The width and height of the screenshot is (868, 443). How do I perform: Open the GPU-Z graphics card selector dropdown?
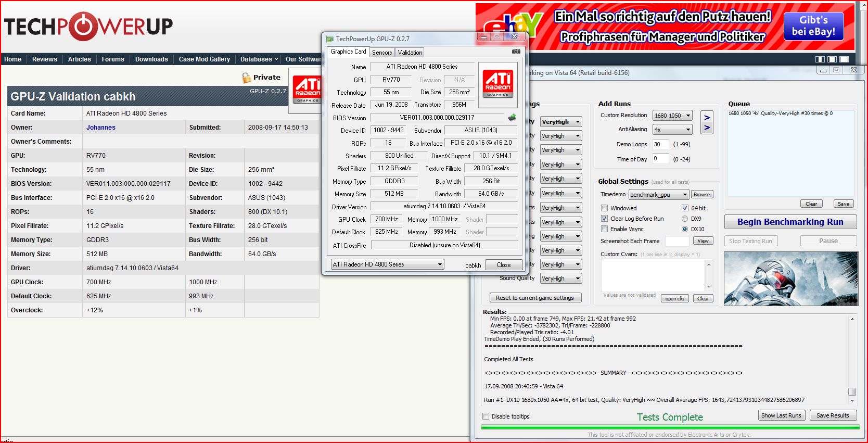point(388,264)
